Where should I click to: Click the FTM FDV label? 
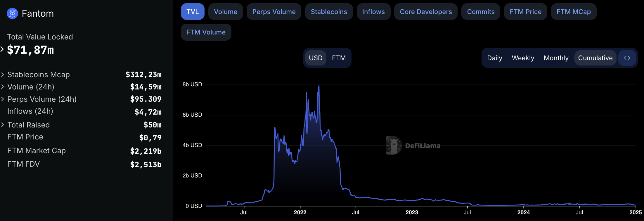pyautogui.click(x=23, y=164)
